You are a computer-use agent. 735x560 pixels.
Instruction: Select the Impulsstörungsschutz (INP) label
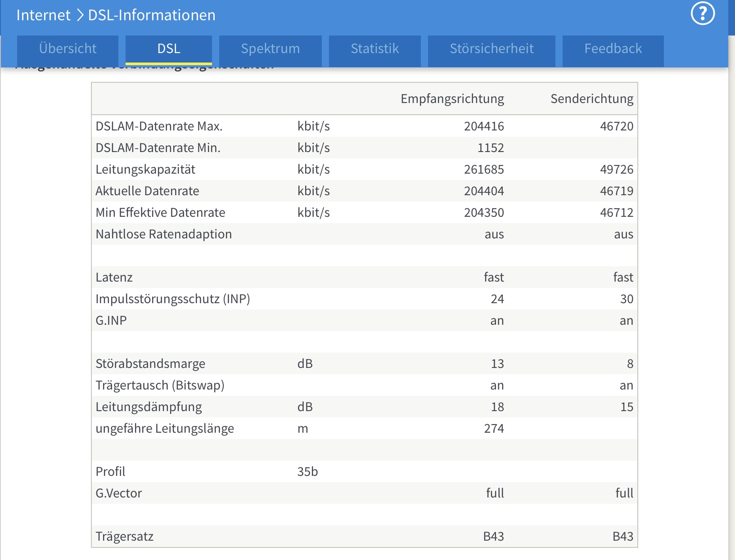[x=173, y=299]
